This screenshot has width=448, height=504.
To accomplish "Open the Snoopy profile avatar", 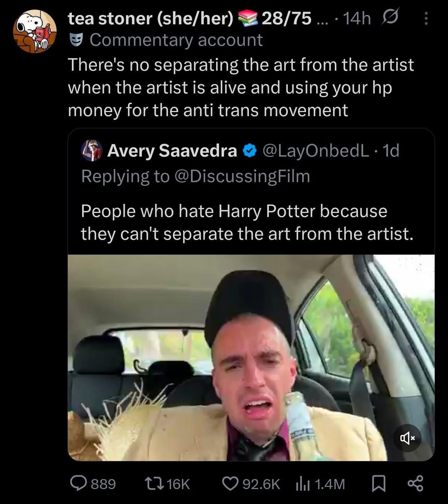I will 35,32.
